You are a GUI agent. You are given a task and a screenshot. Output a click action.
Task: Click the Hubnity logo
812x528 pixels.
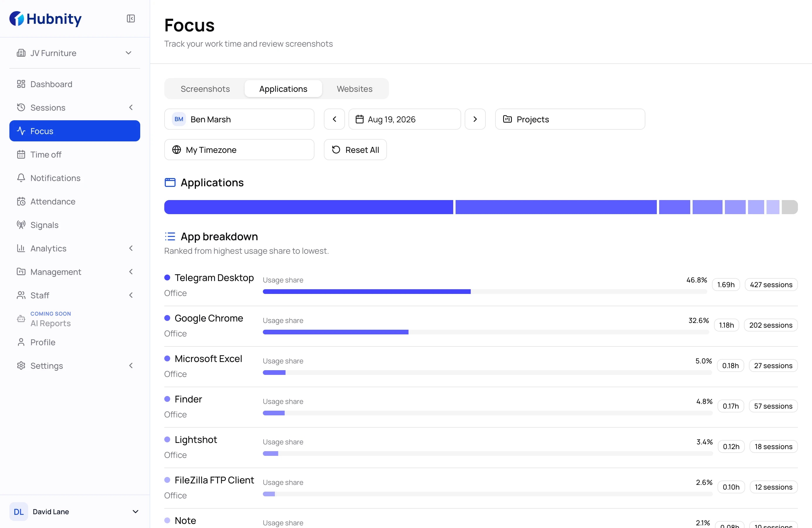45,18
